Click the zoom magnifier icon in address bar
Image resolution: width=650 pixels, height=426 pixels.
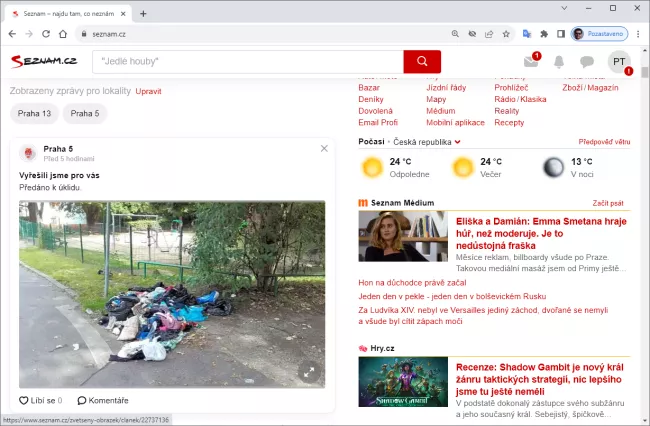[x=455, y=34]
